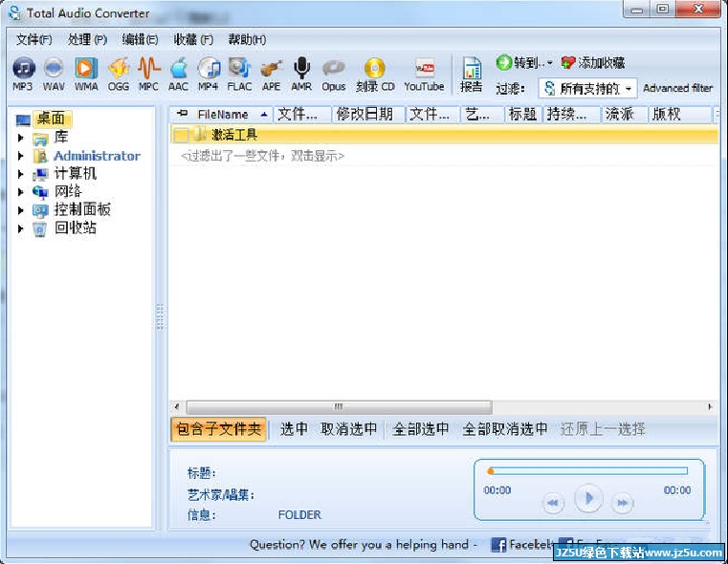
Task: Expand the 库 tree node arrow
Action: pos(20,138)
